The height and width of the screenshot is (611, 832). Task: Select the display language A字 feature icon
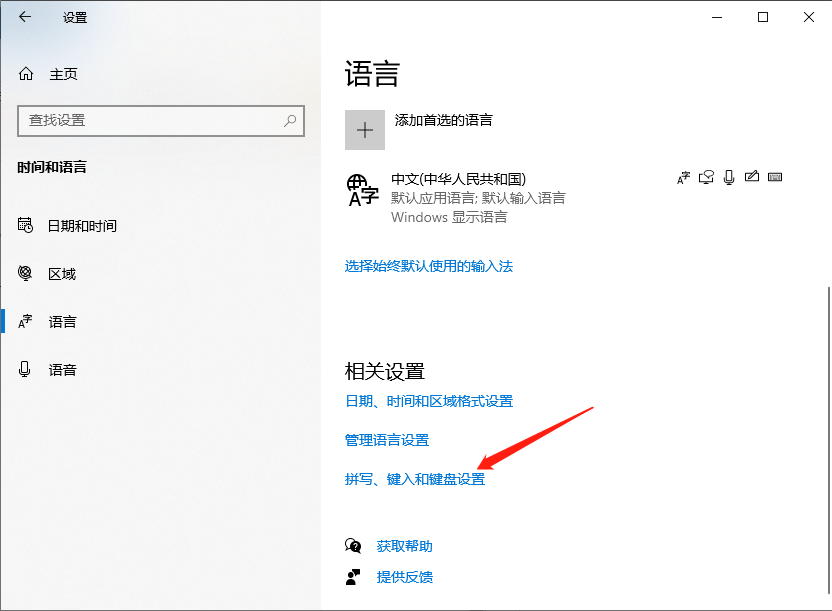coord(683,177)
